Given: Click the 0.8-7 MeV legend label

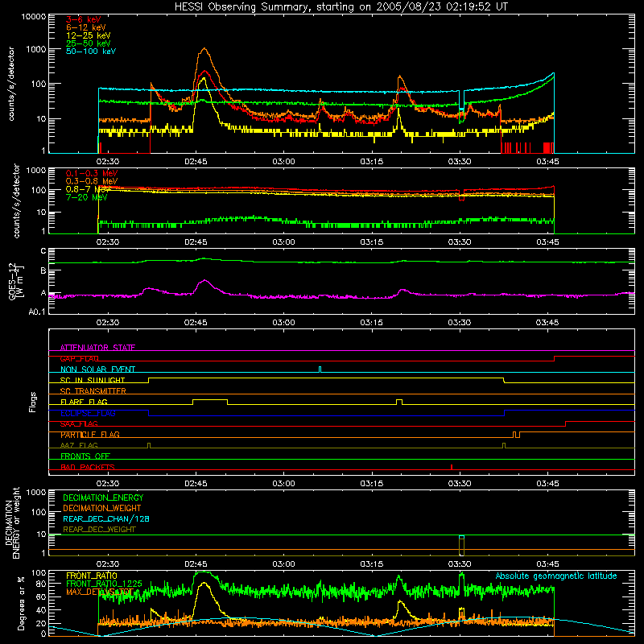Looking at the screenshot, I should pos(88,189).
